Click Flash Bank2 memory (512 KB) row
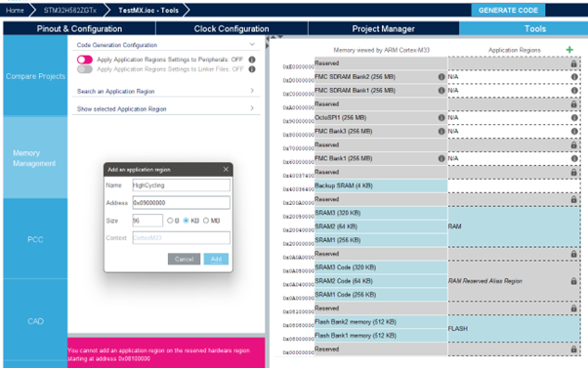The width and height of the screenshot is (588, 368). click(x=381, y=322)
